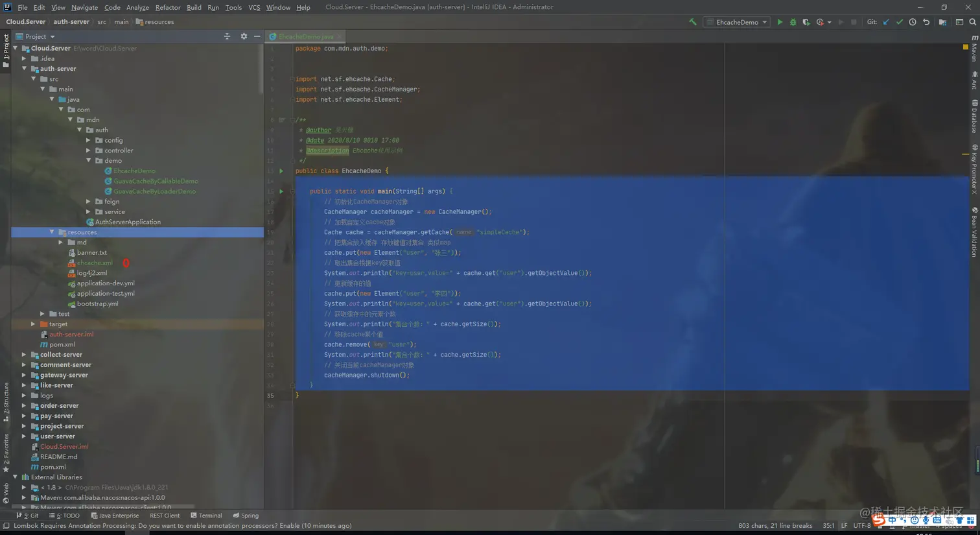980x535 pixels.
Task: Expand the target folder
Action: click(x=34, y=324)
